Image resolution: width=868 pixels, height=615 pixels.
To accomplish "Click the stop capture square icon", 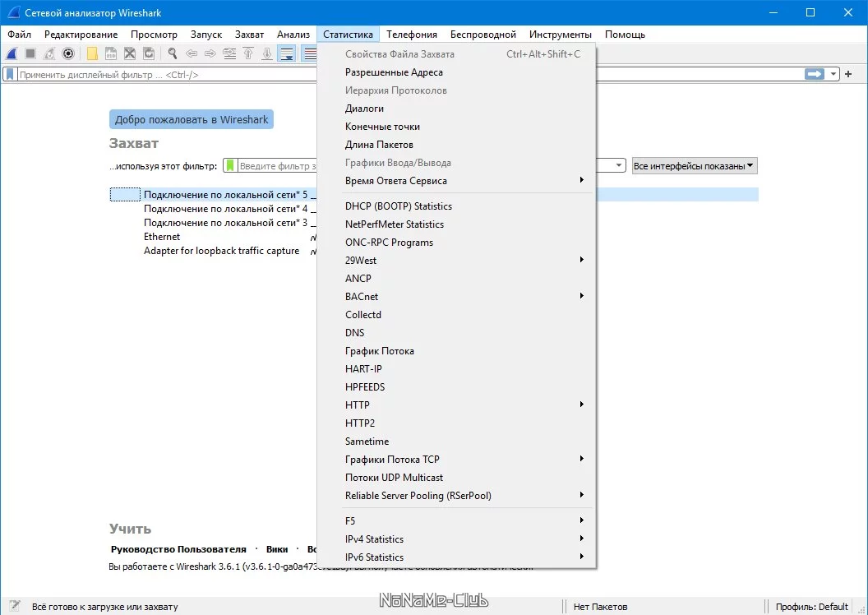I will pyautogui.click(x=30, y=53).
